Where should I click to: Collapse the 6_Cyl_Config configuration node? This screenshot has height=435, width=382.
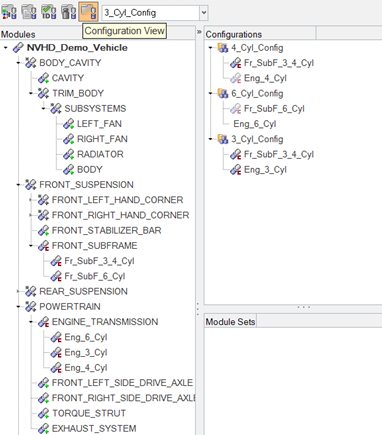(210, 93)
